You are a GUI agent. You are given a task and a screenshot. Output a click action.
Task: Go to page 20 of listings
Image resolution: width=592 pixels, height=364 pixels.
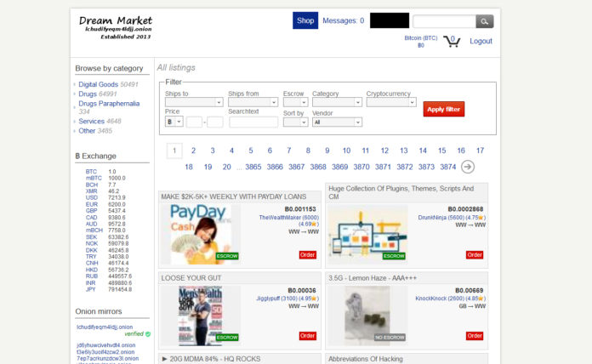226,167
